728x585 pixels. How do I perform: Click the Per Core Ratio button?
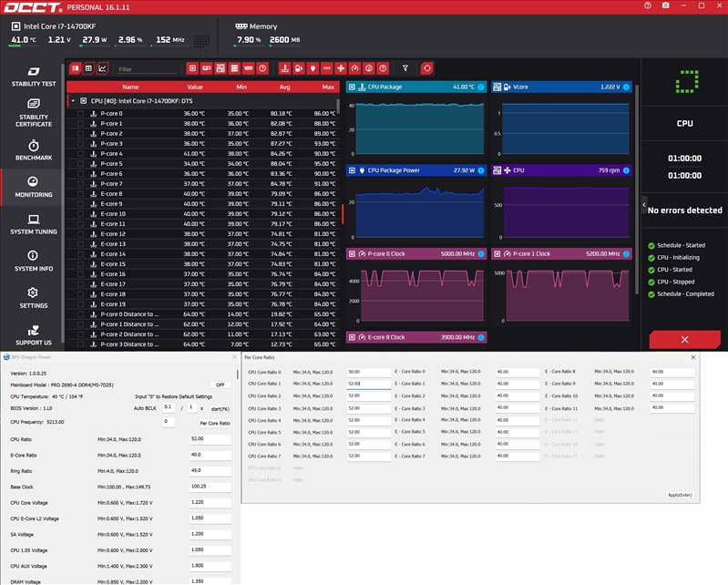click(214, 423)
